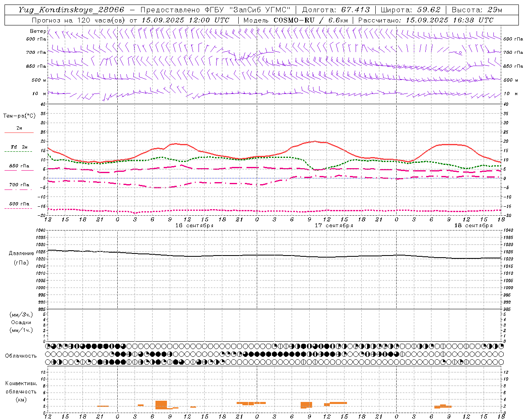Select the Конвективн. panel label
This screenshot has height=420, width=525.
[x=21, y=383]
